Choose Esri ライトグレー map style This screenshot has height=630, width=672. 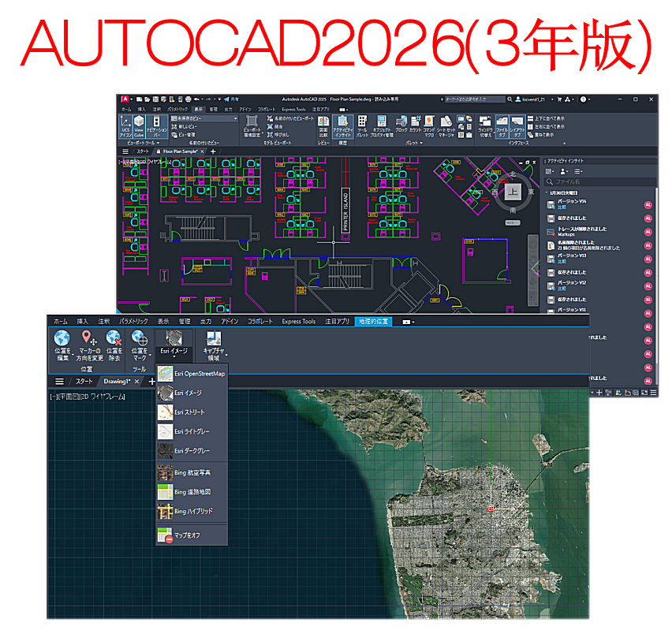[191, 431]
